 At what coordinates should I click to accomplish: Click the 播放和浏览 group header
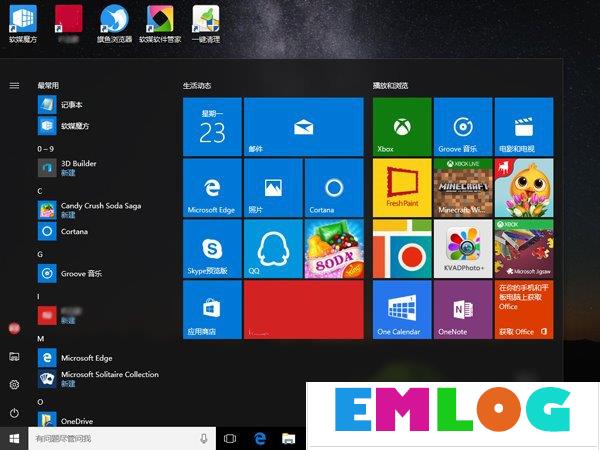point(390,85)
